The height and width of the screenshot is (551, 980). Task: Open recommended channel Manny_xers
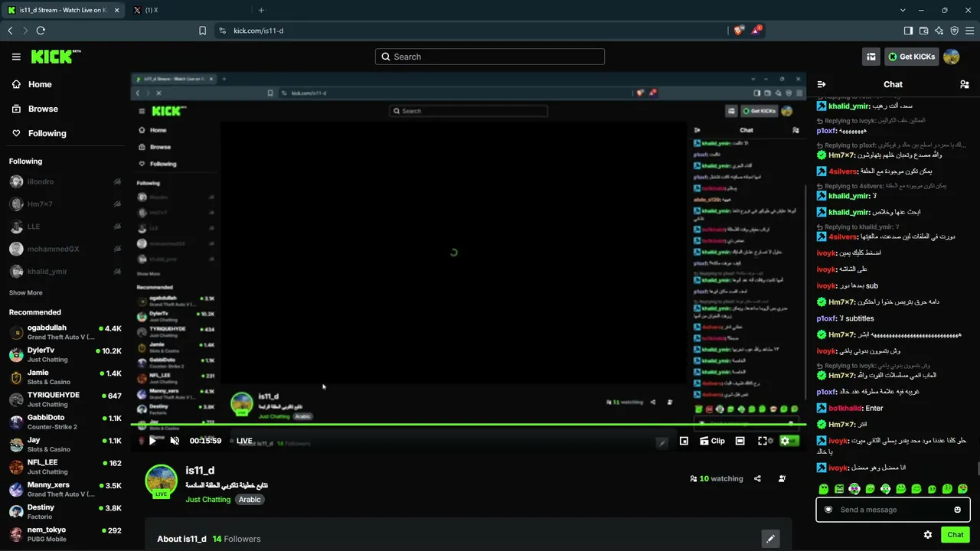(65, 489)
